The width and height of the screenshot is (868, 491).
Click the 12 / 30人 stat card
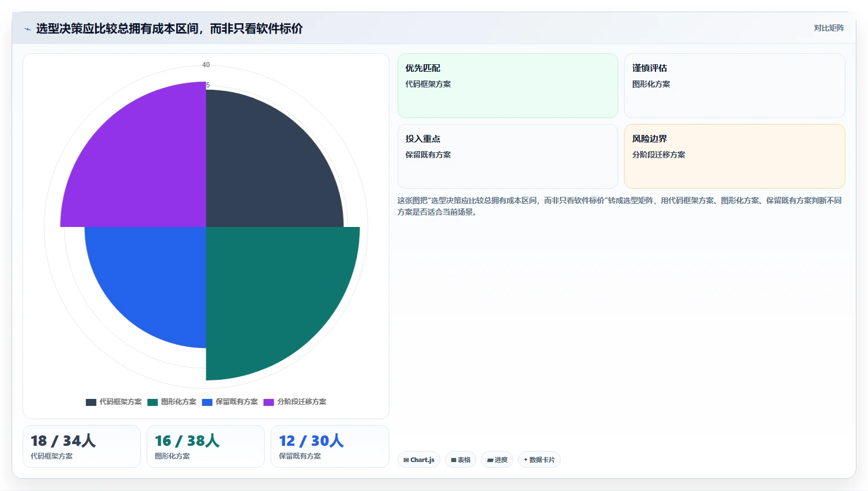tap(330, 446)
